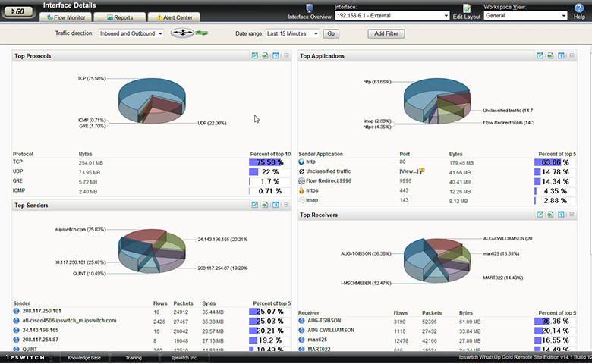Switch to the Reports tab
The width and height of the screenshot is (592, 364).
tap(120, 17)
